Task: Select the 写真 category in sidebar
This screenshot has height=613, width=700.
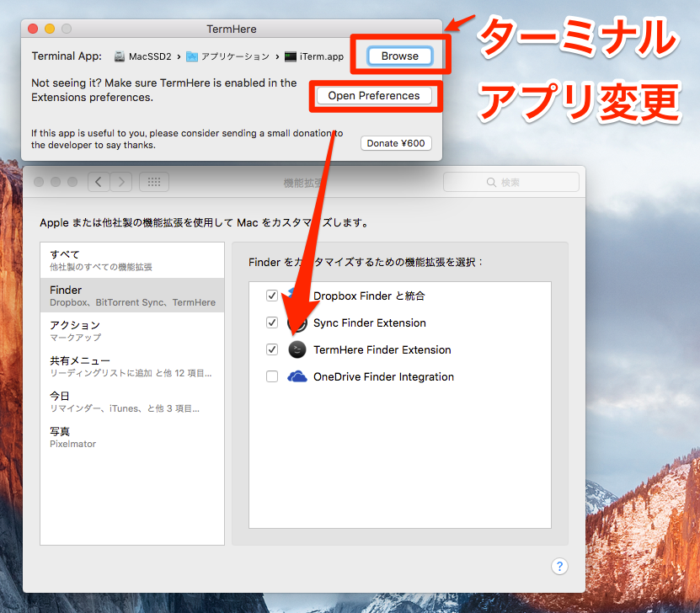Action: tap(132, 437)
